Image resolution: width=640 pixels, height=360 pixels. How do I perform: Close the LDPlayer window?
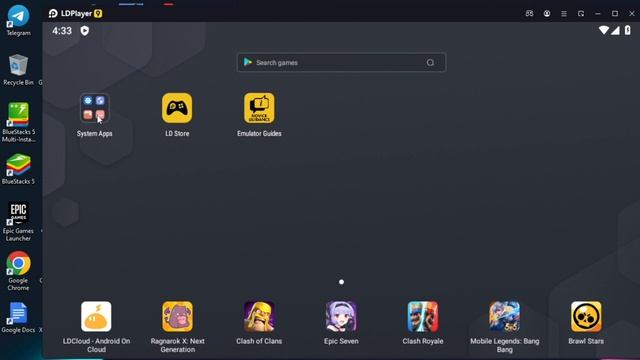coord(631,13)
